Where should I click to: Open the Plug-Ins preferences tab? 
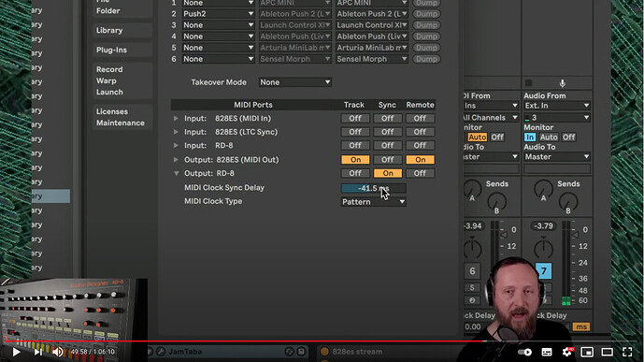122,51
